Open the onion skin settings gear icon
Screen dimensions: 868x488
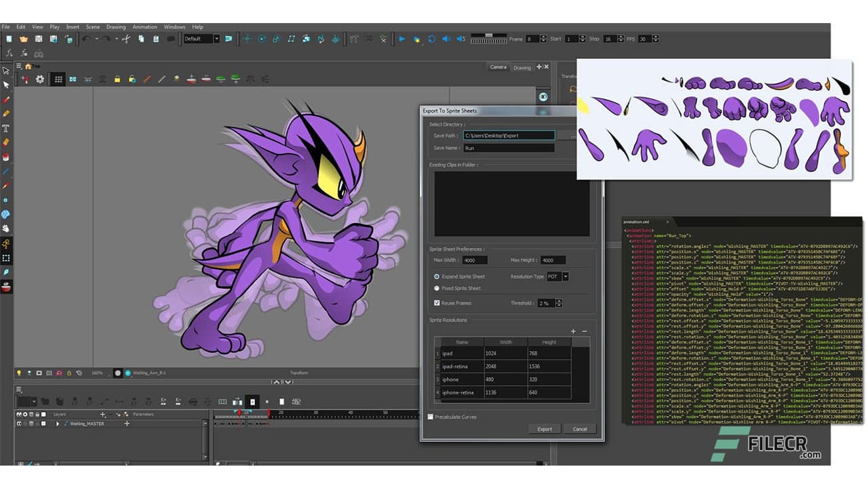coord(40,79)
